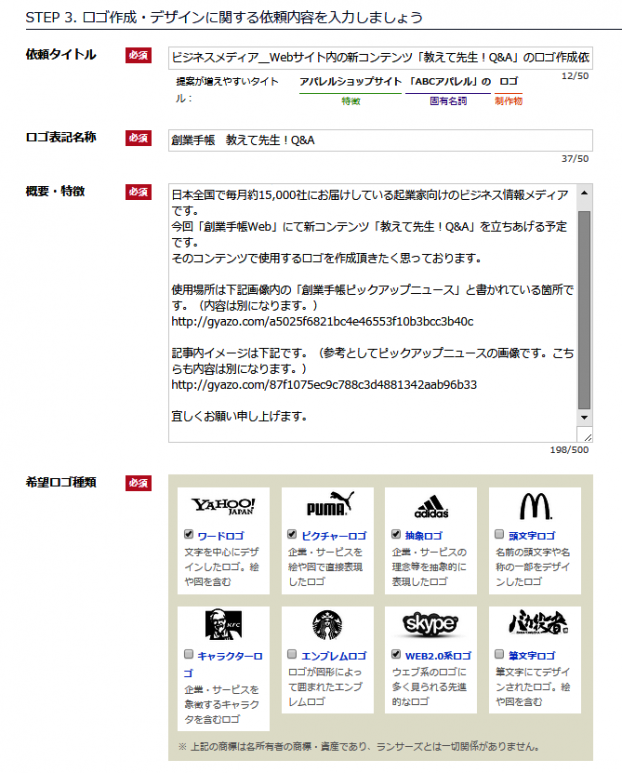
Task: Click the ピクチャーロゴ label link
Action: pyautogui.click(x=334, y=536)
